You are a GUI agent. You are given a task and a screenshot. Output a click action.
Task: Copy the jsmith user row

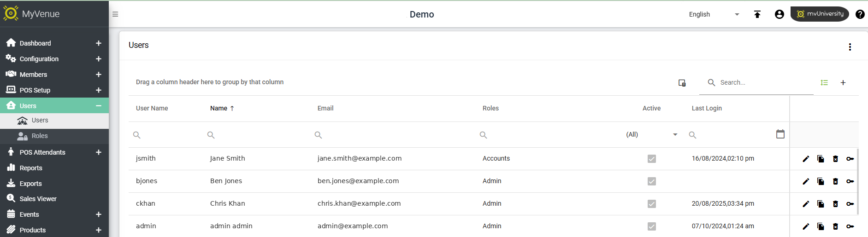point(821,159)
